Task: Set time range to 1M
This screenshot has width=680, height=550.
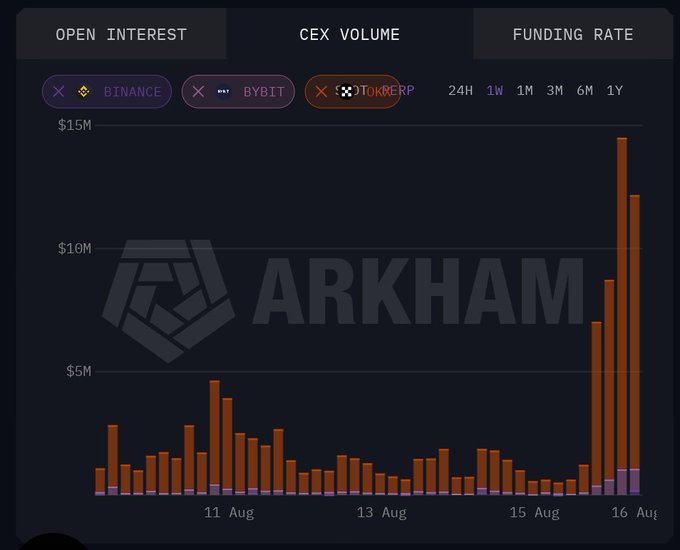Action: click(524, 90)
